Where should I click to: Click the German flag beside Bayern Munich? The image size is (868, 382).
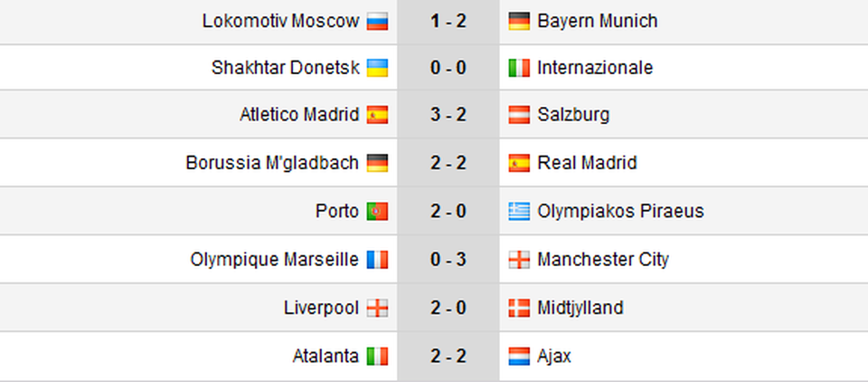pos(519,22)
